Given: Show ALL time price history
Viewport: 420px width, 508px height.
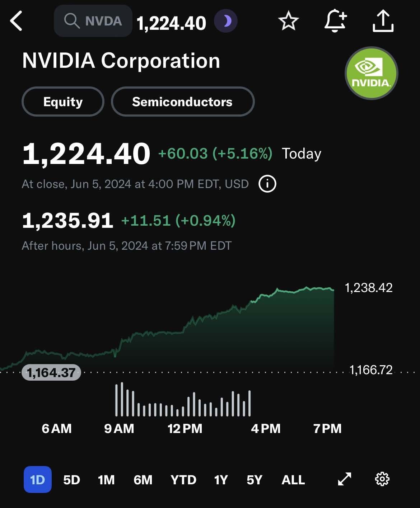Looking at the screenshot, I should 293,480.
